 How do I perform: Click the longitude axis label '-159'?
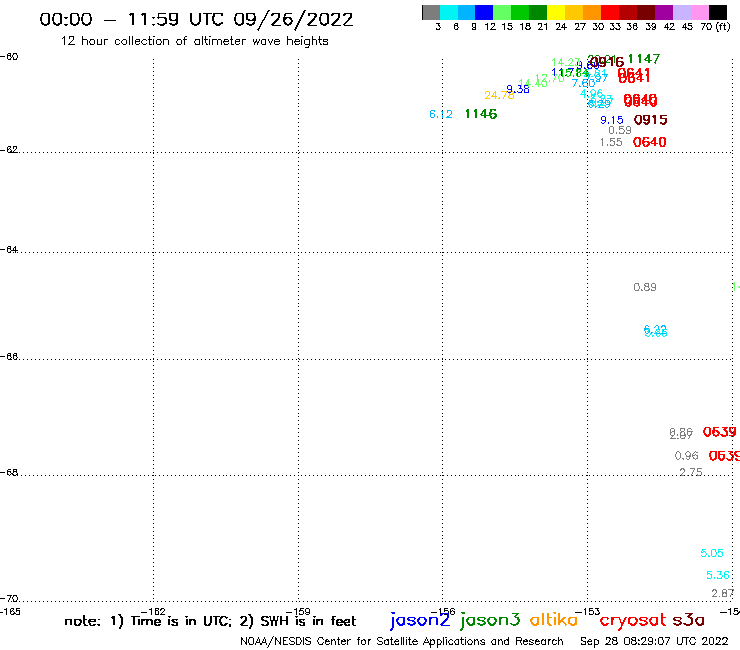(298, 612)
